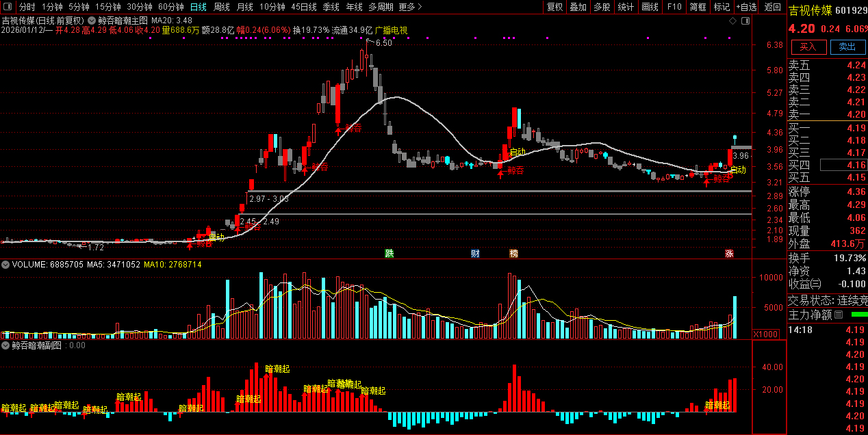
Task: Toggle 简框 simple frame mode
Action: (x=698, y=7)
